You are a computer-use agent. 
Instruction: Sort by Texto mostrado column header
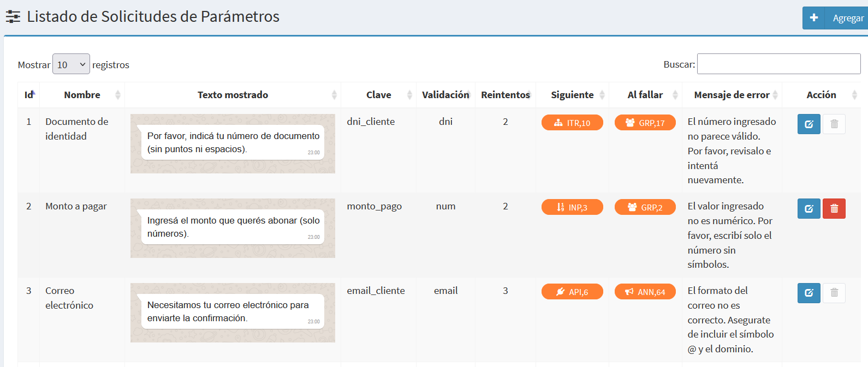[233, 95]
